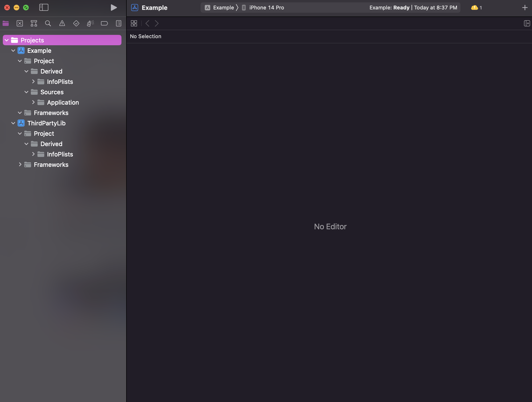
Task: Collapse the Sources folder
Action: click(26, 92)
